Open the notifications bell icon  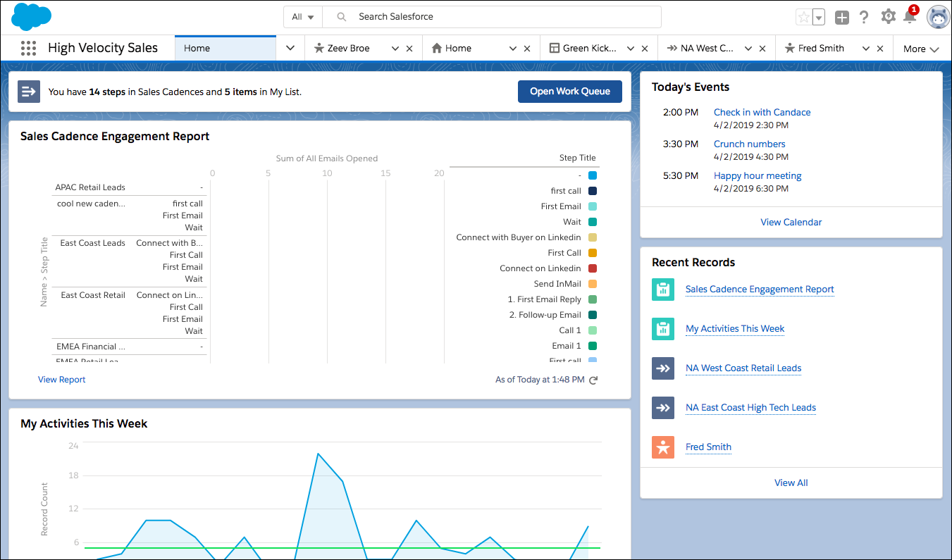[910, 16]
